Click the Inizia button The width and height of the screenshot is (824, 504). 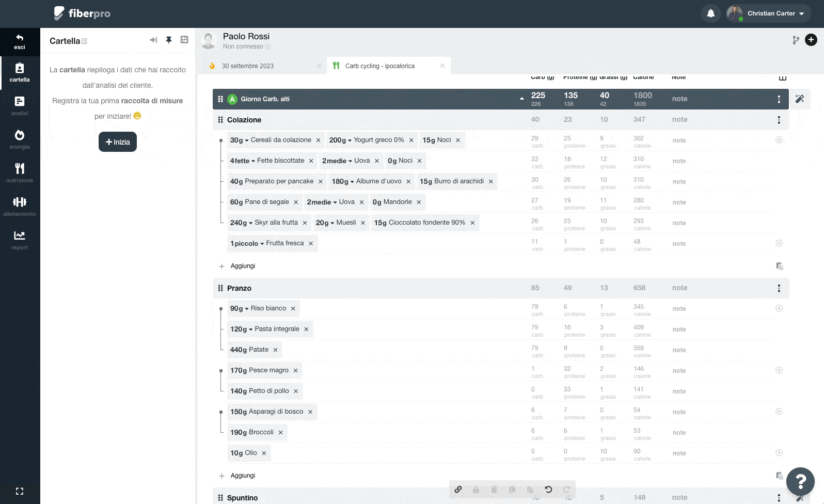coord(118,142)
